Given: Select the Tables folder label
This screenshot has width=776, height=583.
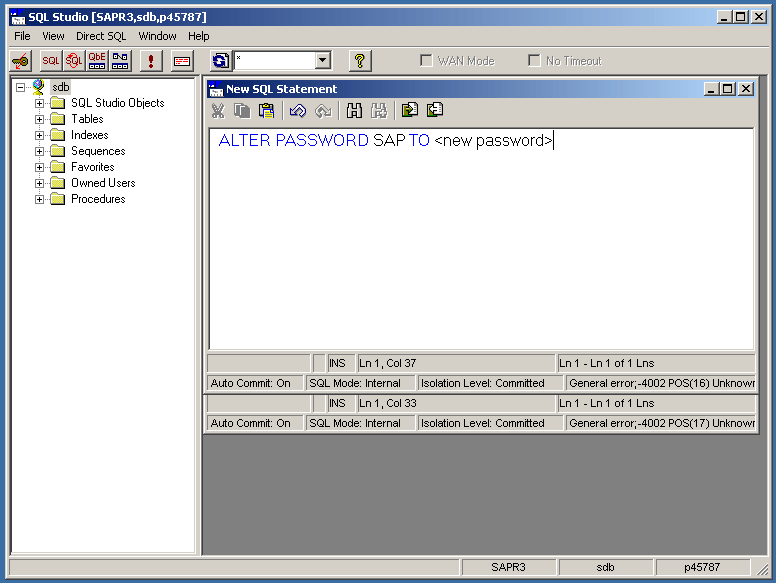Looking at the screenshot, I should pos(87,119).
